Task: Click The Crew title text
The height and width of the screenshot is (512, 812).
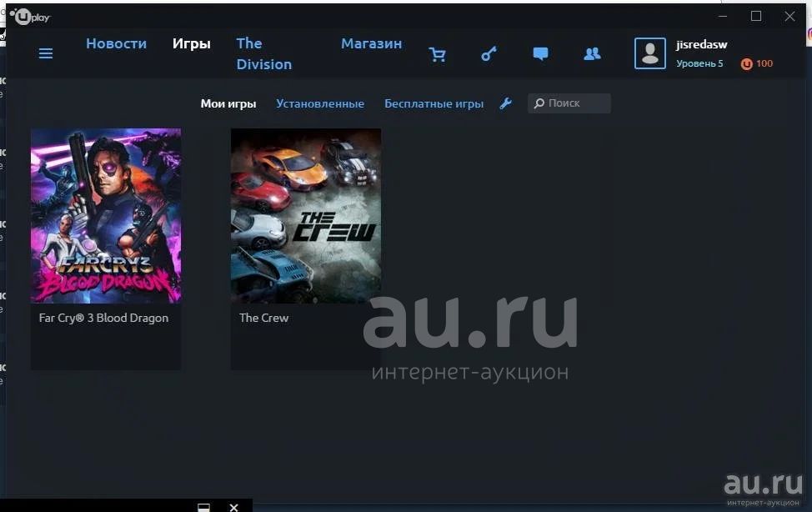Action: [x=263, y=318]
